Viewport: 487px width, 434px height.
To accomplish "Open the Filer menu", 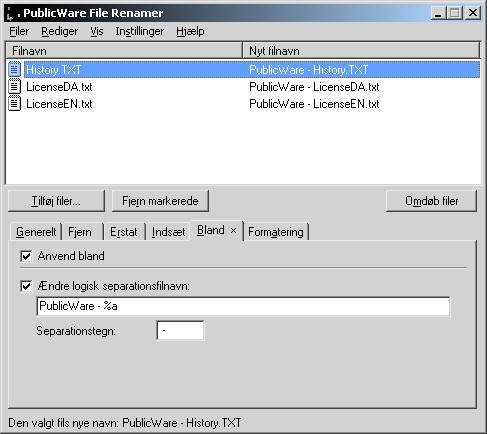I will 19,31.
